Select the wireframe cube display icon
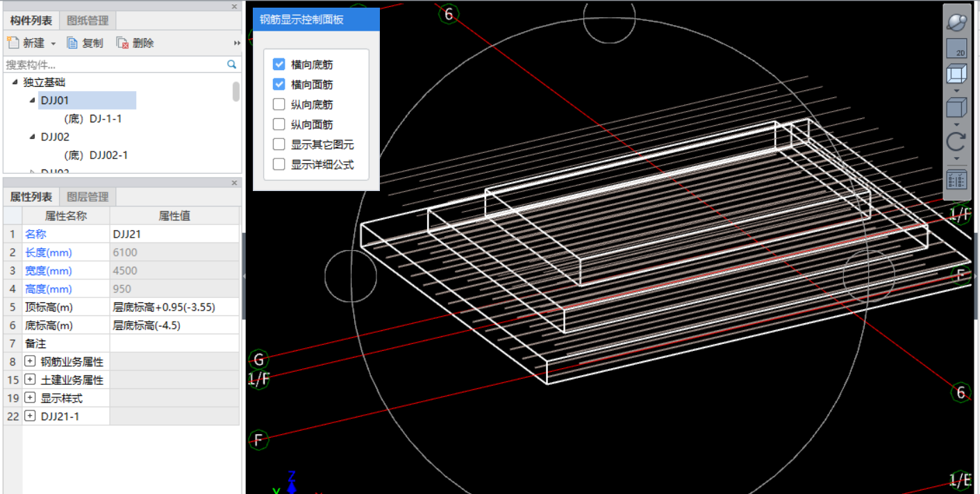Image resolution: width=980 pixels, height=494 pixels. [956, 74]
